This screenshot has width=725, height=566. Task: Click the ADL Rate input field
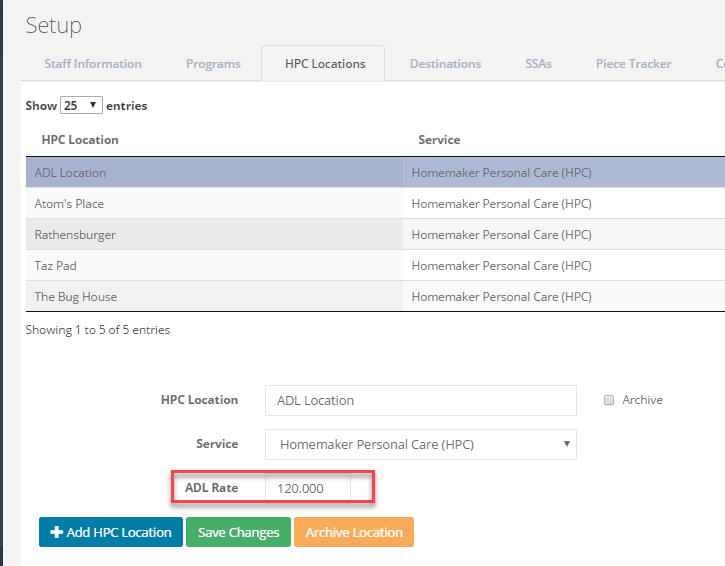point(308,488)
